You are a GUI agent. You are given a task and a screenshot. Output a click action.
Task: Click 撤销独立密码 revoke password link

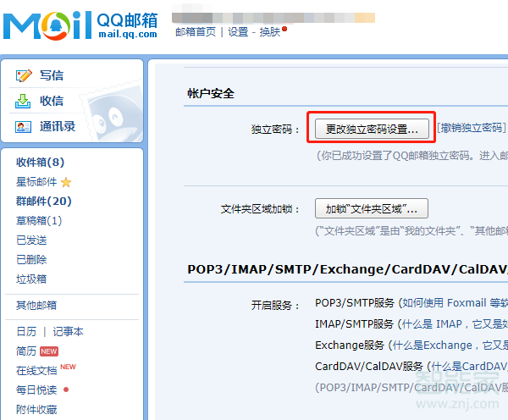click(x=471, y=128)
